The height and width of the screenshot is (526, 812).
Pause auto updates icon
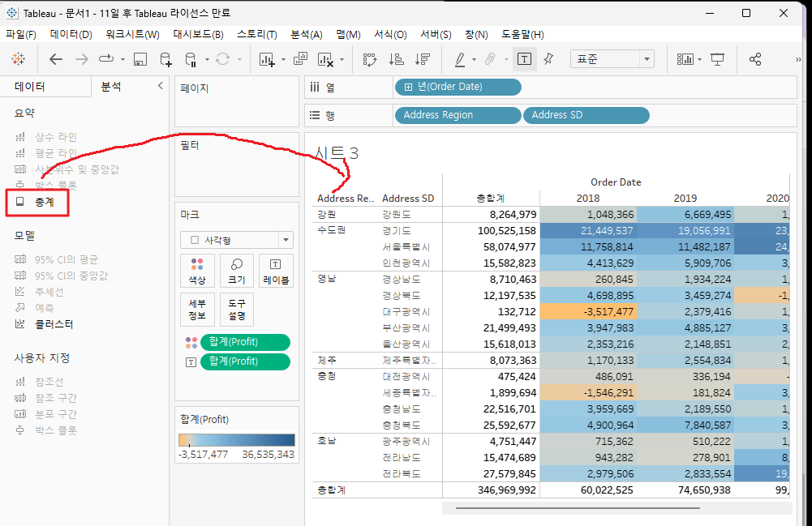click(191, 59)
